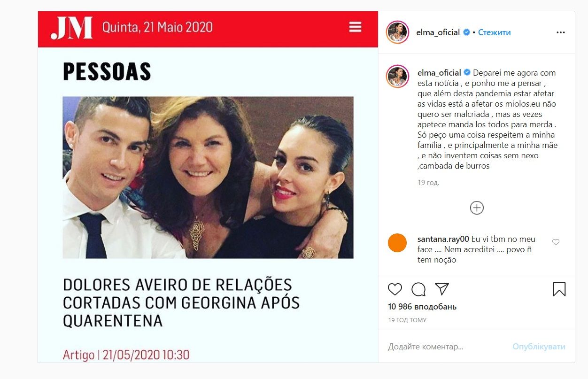Viewport: 588px width, 379px height.
Task: Share the post with the paper plane icon
Action: (442, 289)
